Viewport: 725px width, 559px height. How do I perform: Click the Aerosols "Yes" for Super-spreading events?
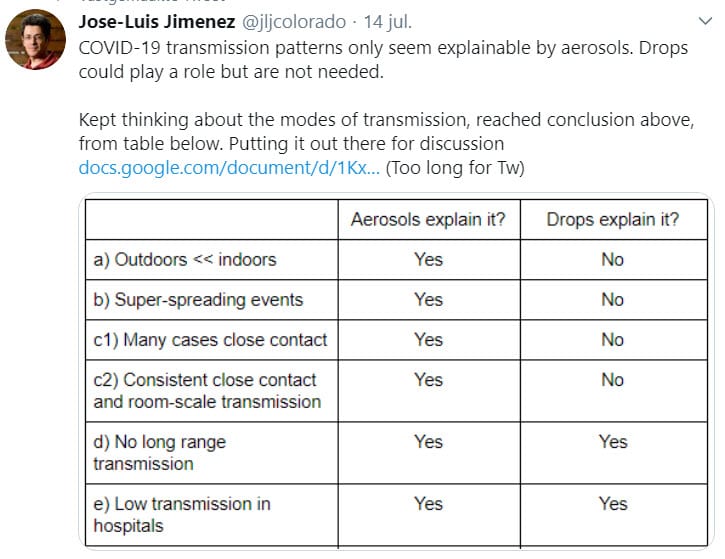[x=429, y=300]
